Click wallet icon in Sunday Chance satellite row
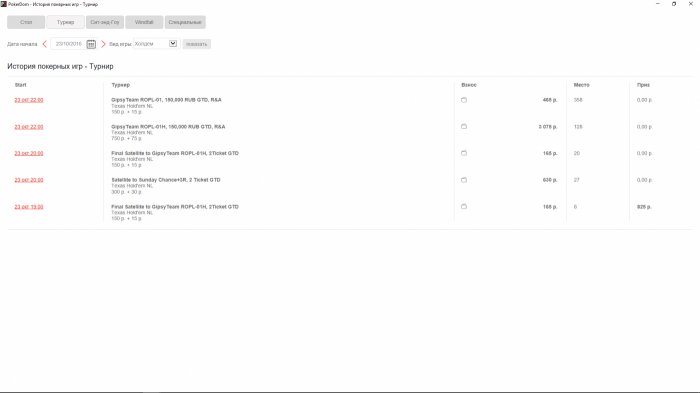 coord(464,180)
